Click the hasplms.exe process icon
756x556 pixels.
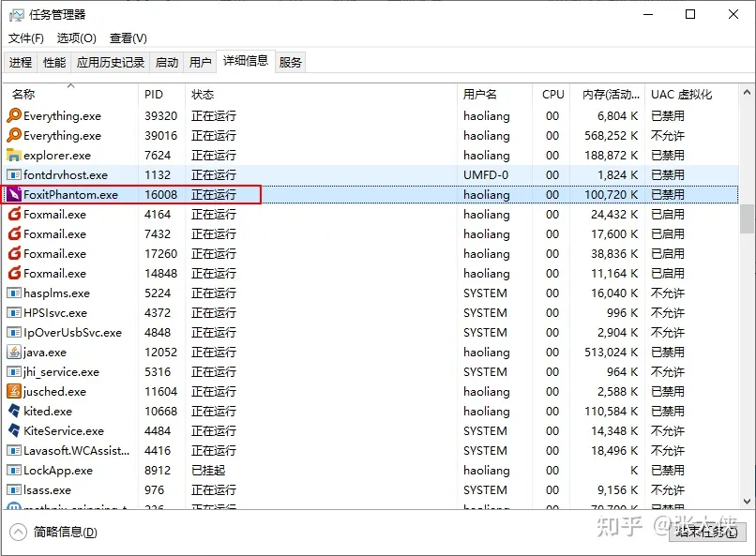(x=14, y=293)
